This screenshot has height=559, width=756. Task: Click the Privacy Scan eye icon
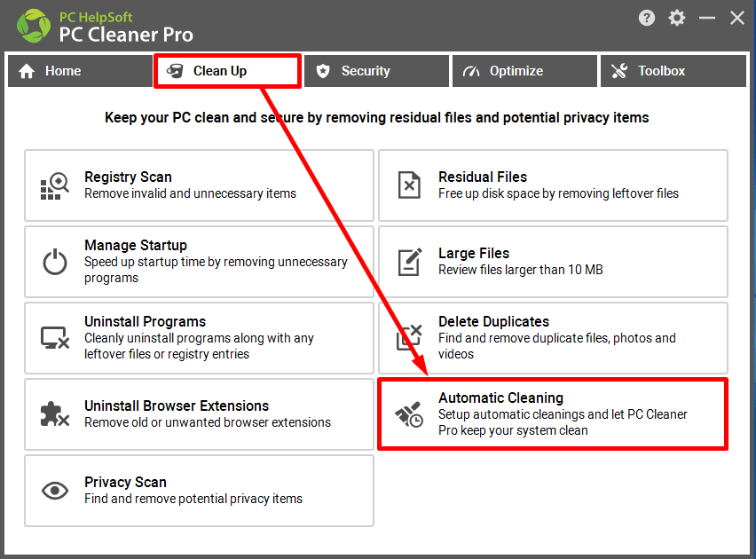(54, 491)
